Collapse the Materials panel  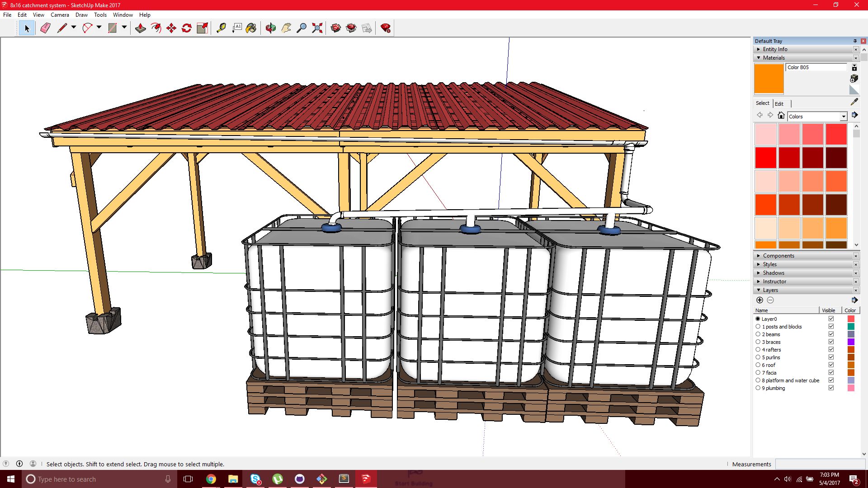pos(759,58)
